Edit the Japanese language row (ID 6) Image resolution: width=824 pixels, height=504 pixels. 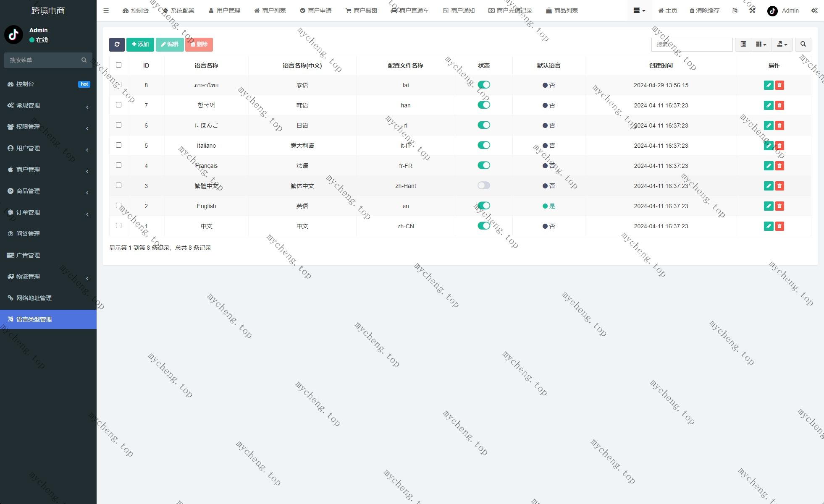(769, 125)
